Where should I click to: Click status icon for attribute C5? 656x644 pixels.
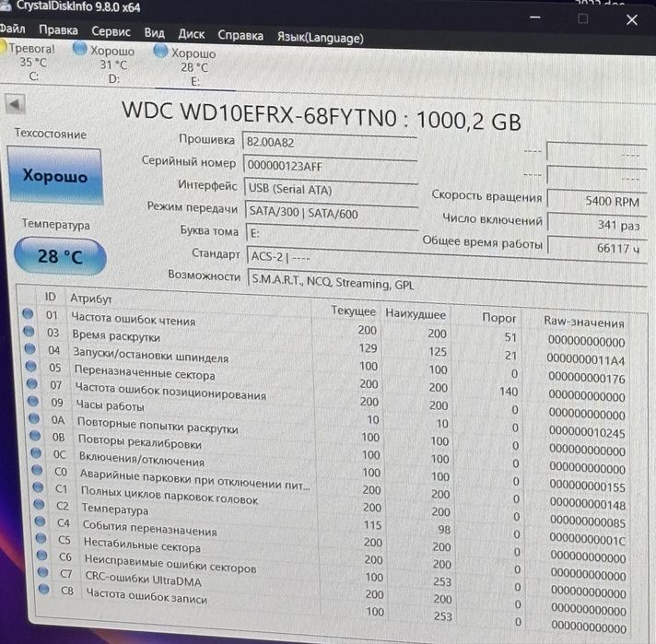[41, 538]
